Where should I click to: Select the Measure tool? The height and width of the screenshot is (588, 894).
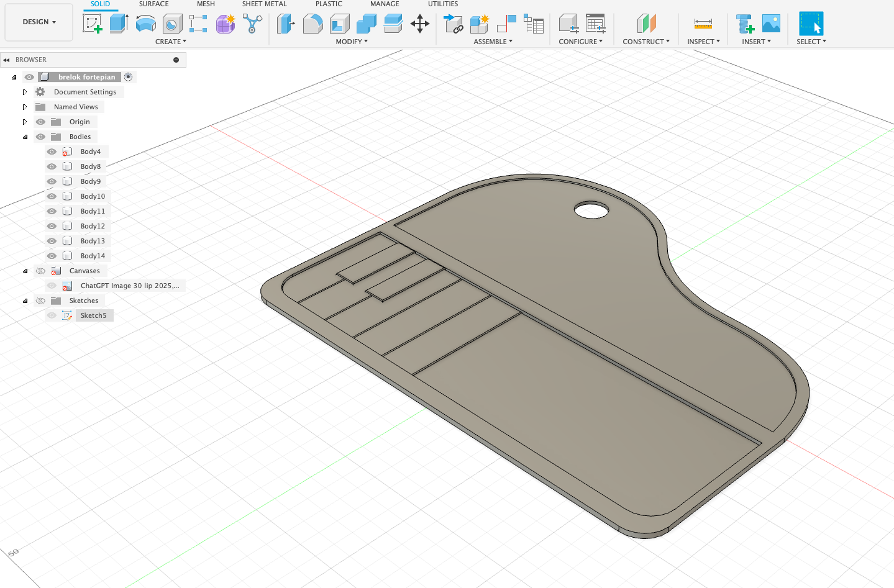click(703, 24)
